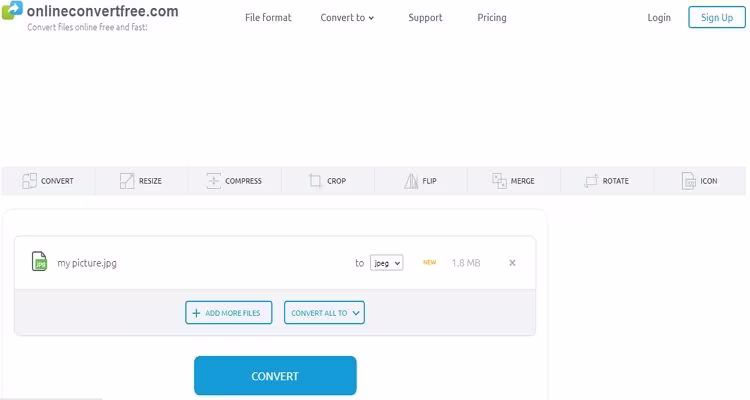
Task: Open the jpeg output format dropdown
Action: tap(386, 263)
